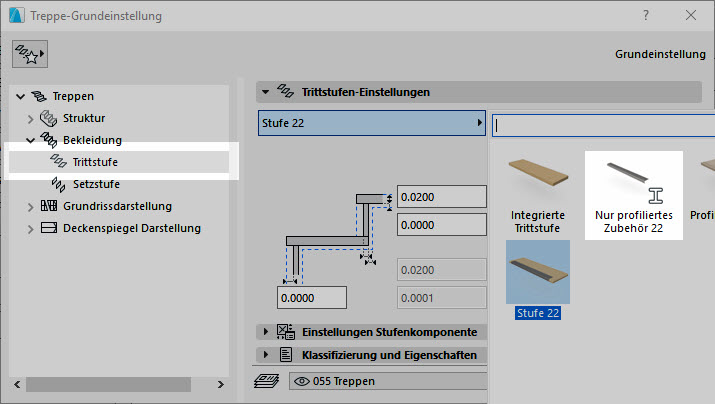Click the Trittstufen-Einstellungen header icon
Screen dimensions: 715x404
coord(285,91)
